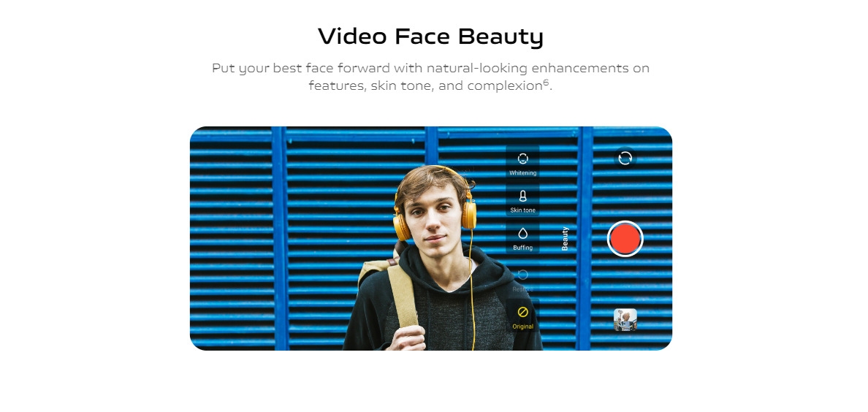
Task: Switch camera with the rotate arrows icon
Action: [625, 159]
